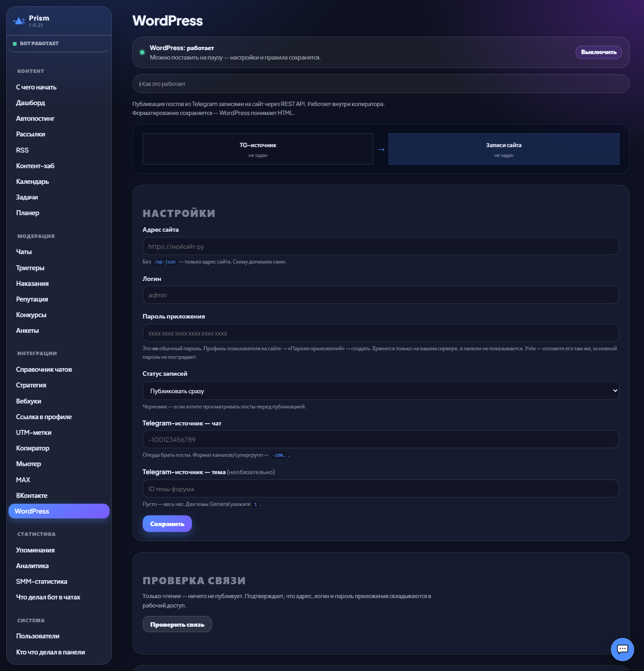644x671 pixels.
Task: Open the support chat bubble icon
Action: [622, 649]
